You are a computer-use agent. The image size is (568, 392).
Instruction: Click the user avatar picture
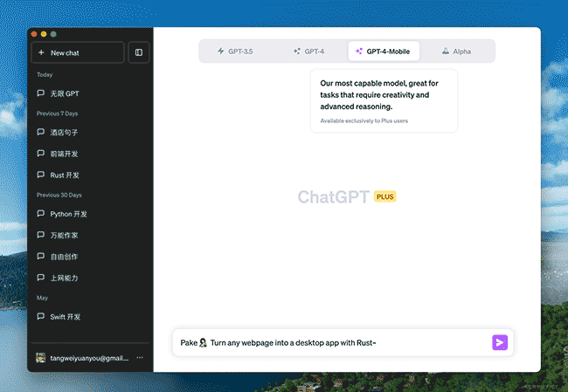pyautogui.click(x=40, y=358)
